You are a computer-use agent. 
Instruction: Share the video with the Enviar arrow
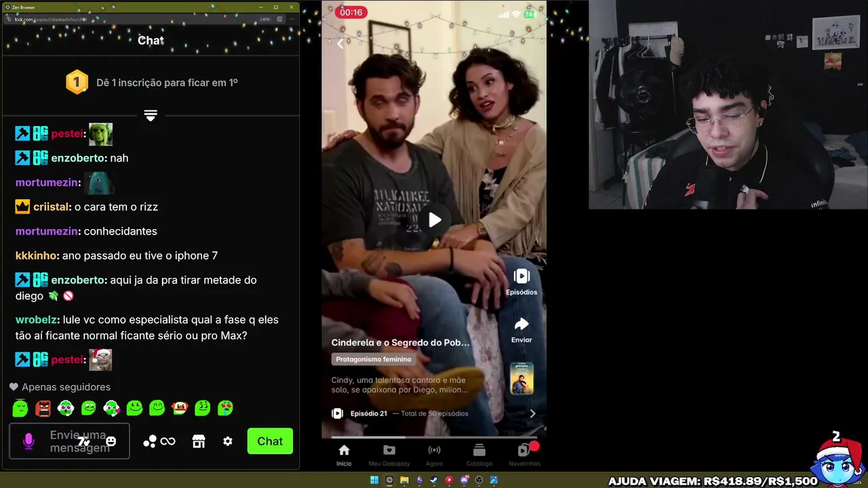[x=521, y=324]
